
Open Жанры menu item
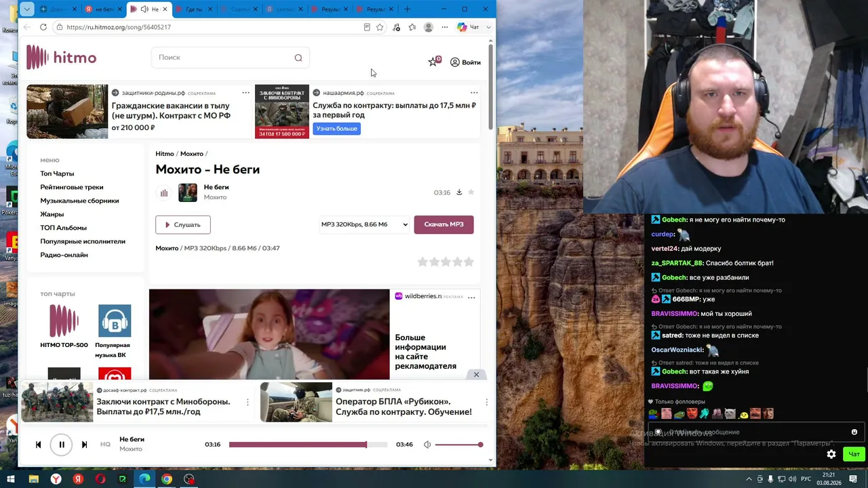52,214
